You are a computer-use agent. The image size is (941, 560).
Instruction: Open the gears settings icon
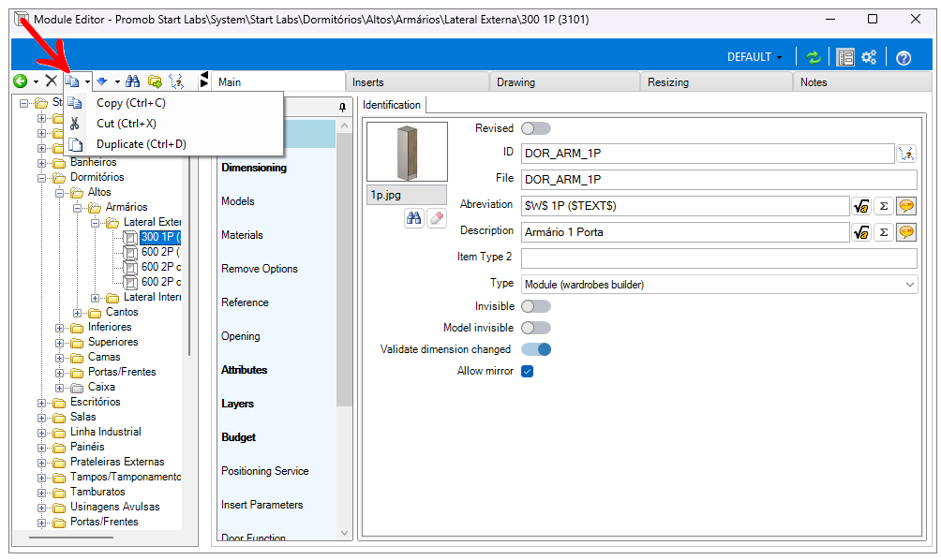pyautogui.click(x=869, y=57)
